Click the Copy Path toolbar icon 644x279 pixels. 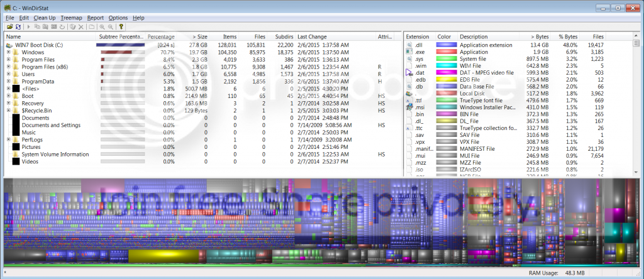[37, 26]
